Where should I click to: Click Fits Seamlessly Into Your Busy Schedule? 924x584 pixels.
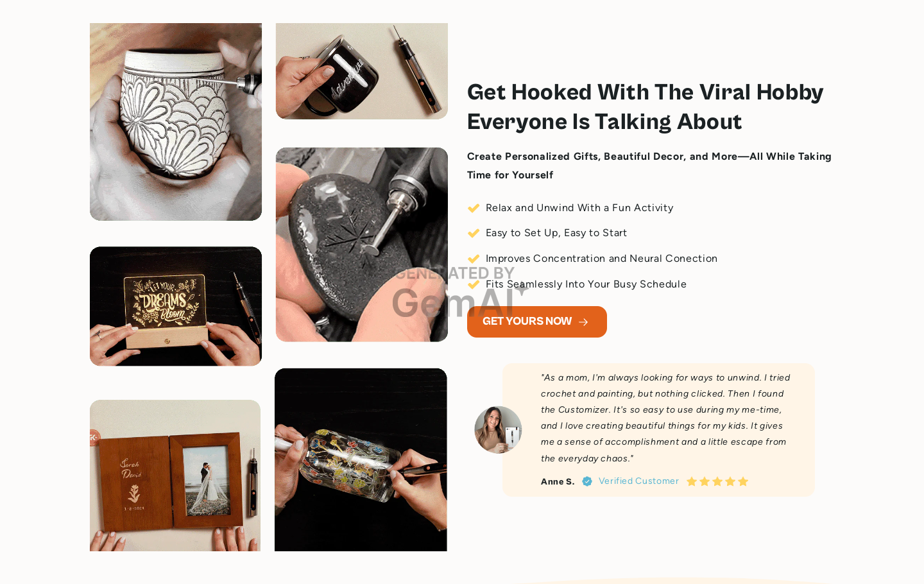coord(586,284)
